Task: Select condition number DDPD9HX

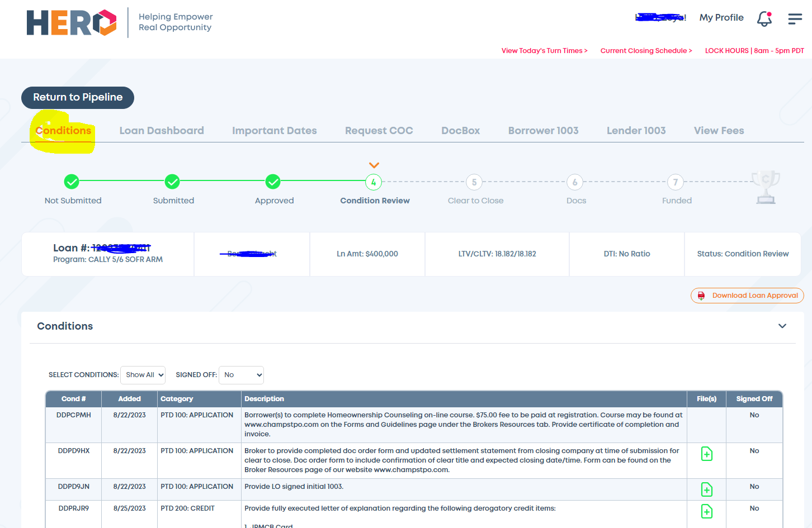Action: (x=74, y=451)
